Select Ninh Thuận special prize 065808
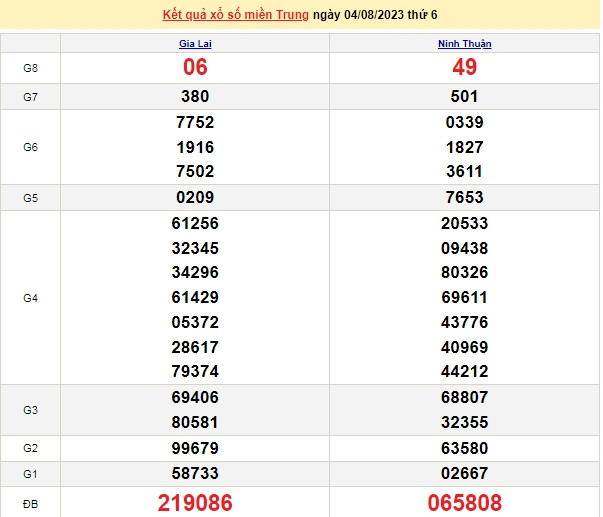The height and width of the screenshot is (517, 603). [465, 502]
